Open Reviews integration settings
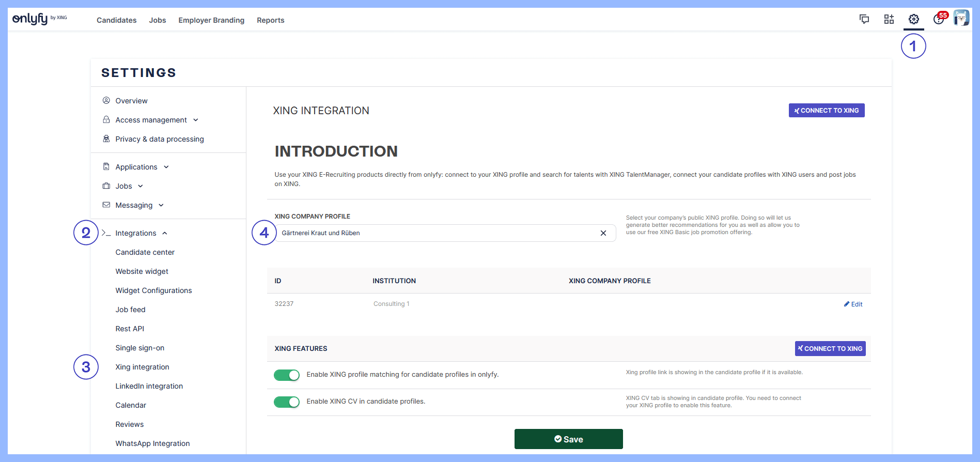 (130, 424)
